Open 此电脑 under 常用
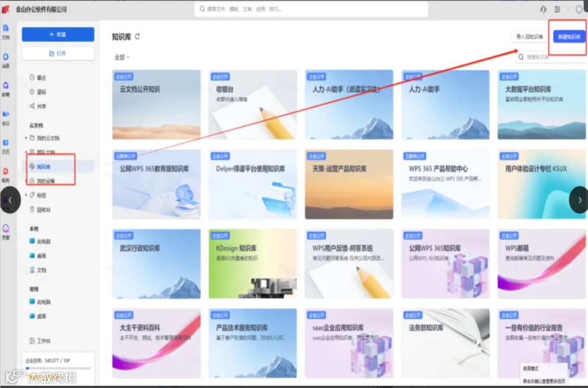This screenshot has height=388, width=588. (x=40, y=302)
